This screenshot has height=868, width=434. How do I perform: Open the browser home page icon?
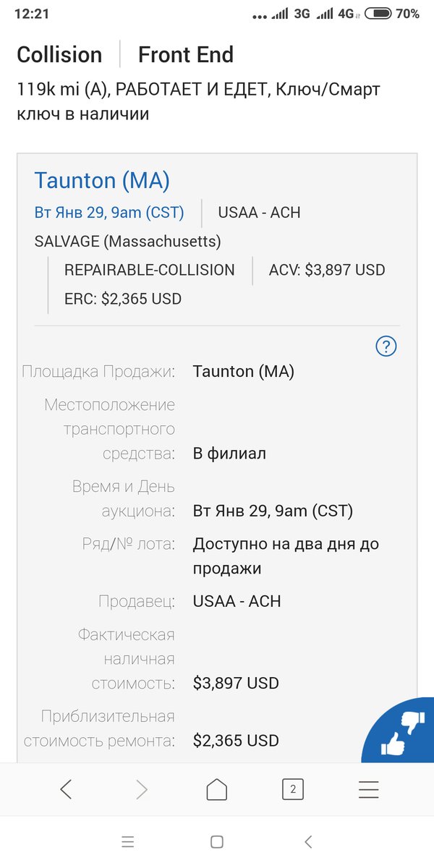(217, 789)
